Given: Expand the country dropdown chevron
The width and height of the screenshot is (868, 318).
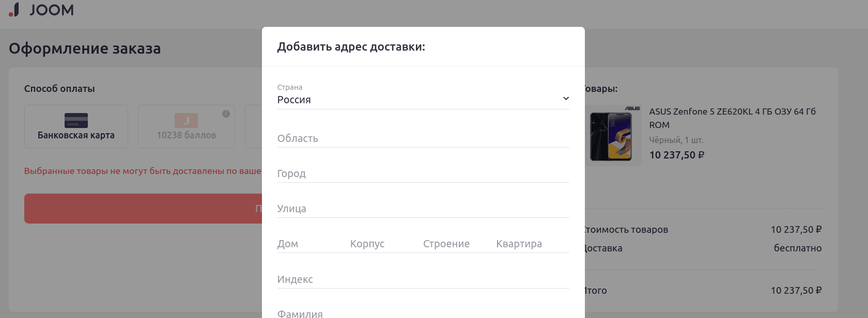Looking at the screenshot, I should click(566, 99).
